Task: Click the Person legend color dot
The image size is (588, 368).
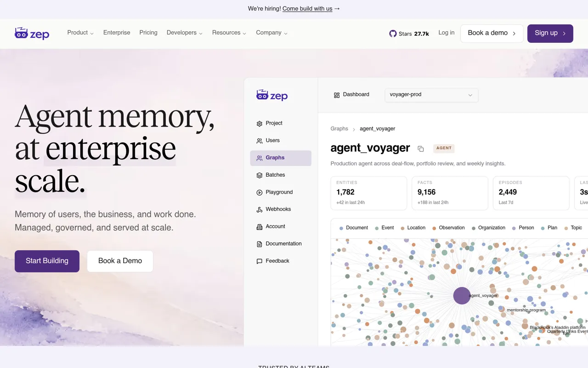Action: tap(514, 228)
